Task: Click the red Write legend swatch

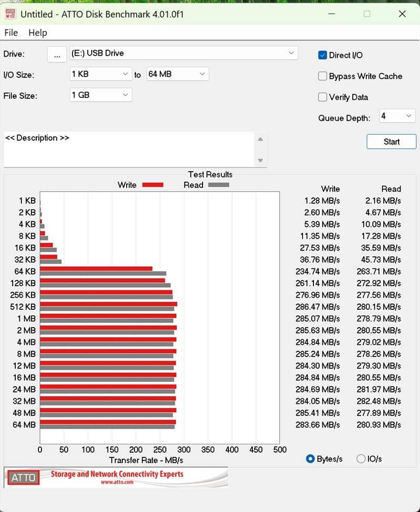Action: pyautogui.click(x=153, y=185)
